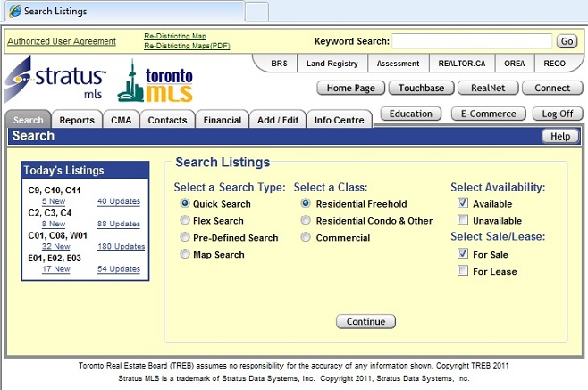This screenshot has height=390, width=588.
Task: Select the Flex Search radio button
Action: point(185,221)
